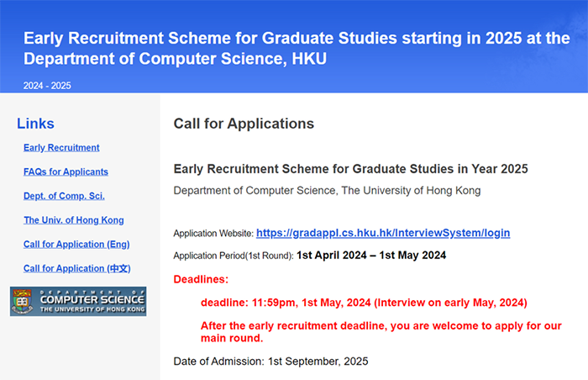Click the Call for Applications heading
Viewport: 588px width, 380px height.
tap(244, 124)
